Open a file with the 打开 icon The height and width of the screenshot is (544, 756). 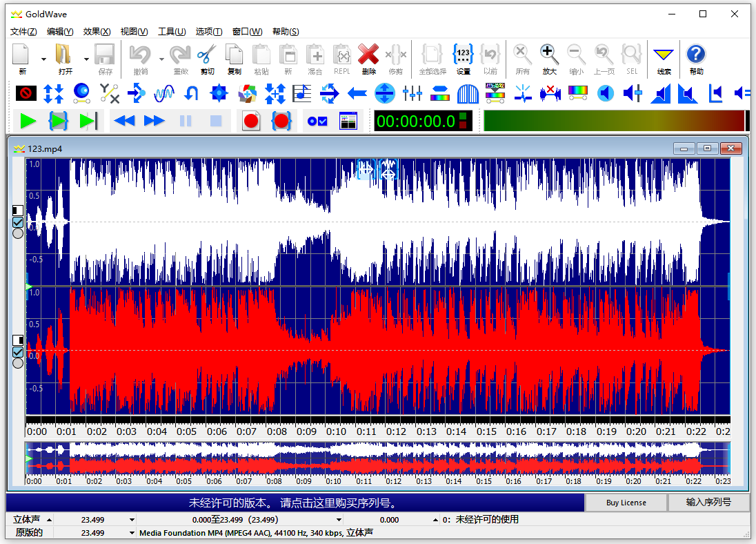[x=65, y=59]
